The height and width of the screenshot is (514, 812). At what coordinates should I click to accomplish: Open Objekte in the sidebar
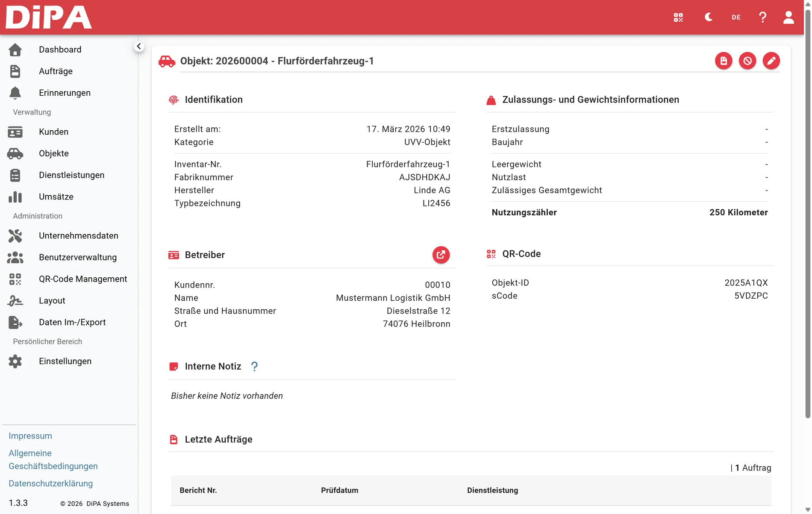point(53,154)
